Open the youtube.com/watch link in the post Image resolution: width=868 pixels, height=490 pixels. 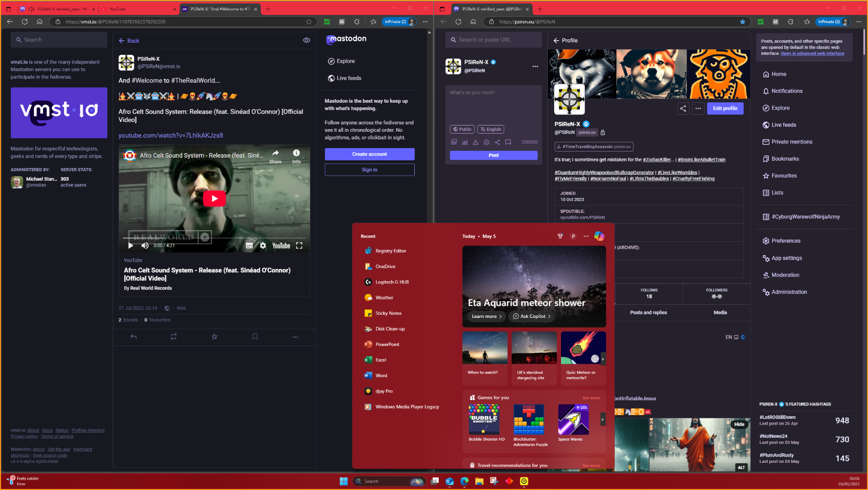pos(171,135)
